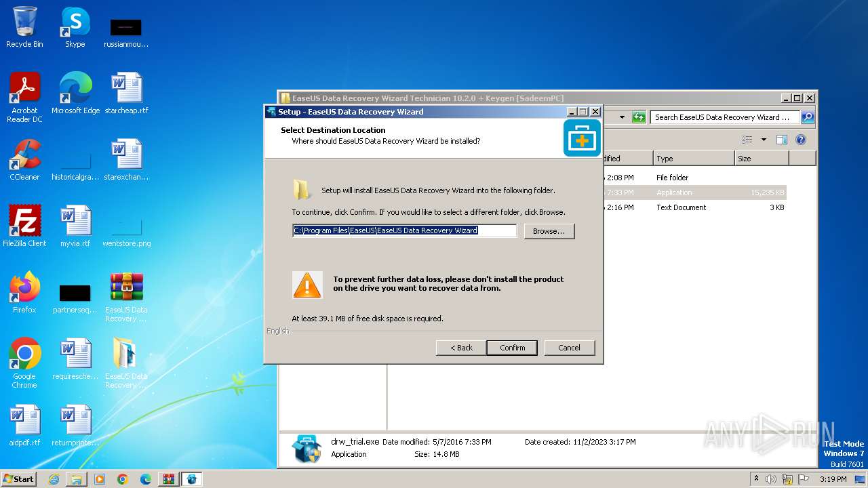Select the starexchan... document icon
Viewport: 868px width, 488px height.
click(126, 159)
